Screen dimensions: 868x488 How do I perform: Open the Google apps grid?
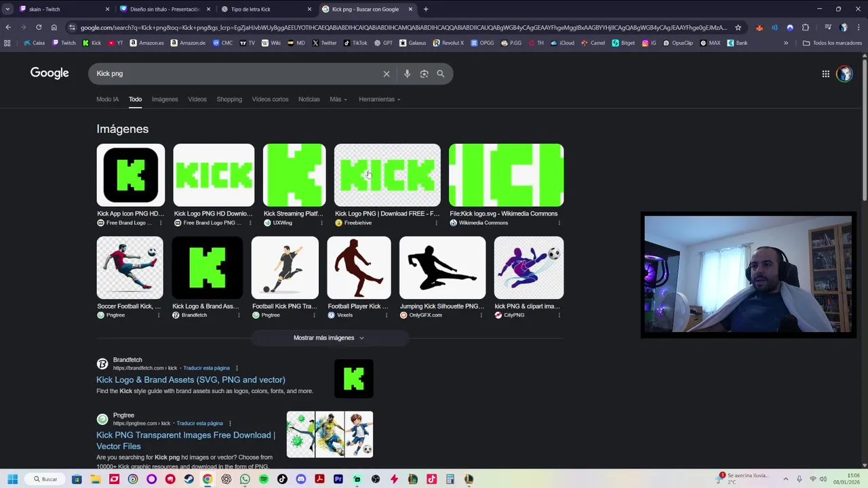pyautogui.click(x=825, y=74)
